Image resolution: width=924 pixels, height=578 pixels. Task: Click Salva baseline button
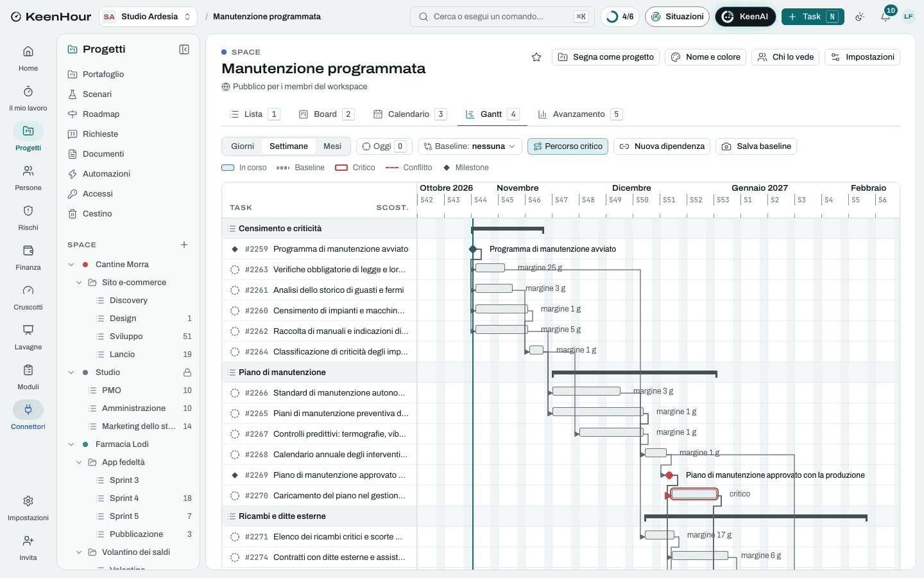tap(756, 146)
